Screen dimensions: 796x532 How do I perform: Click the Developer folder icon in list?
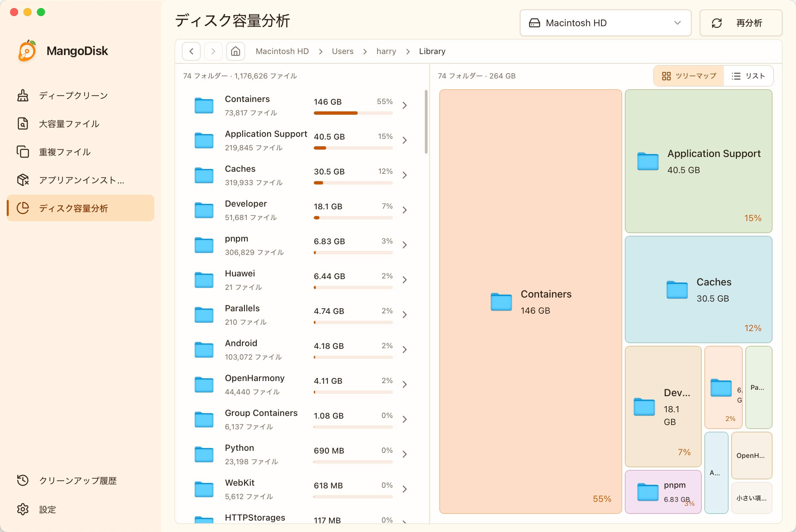pos(204,210)
